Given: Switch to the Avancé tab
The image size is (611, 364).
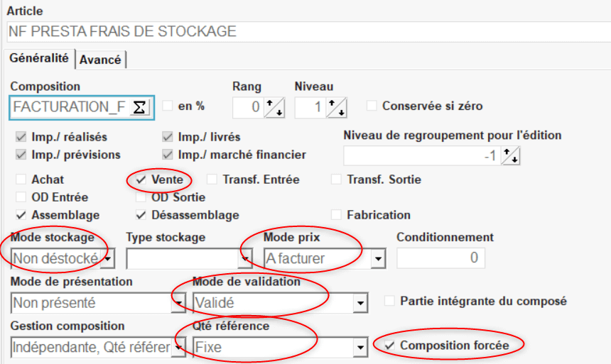Looking at the screenshot, I should tap(100, 60).
